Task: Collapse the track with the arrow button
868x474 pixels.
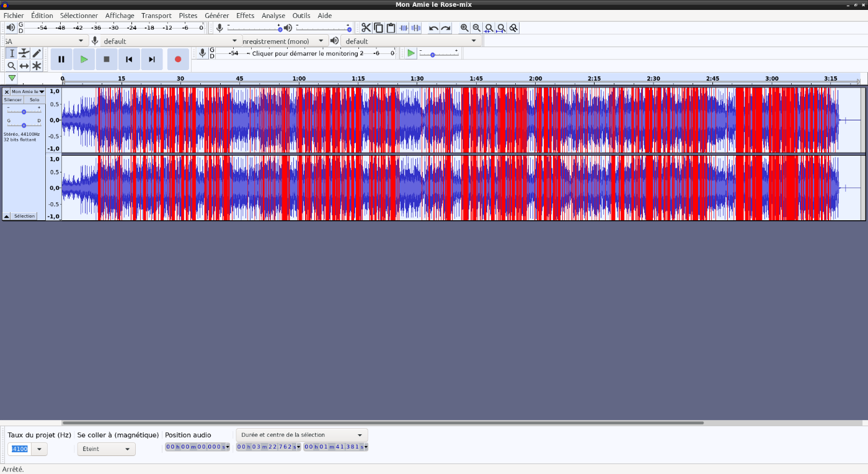Action: (x=7, y=216)
